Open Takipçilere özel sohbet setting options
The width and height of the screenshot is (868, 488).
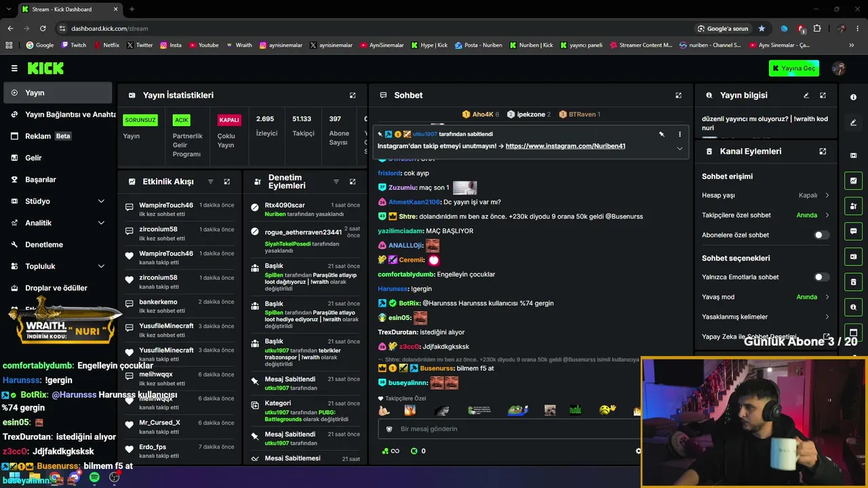766,215
